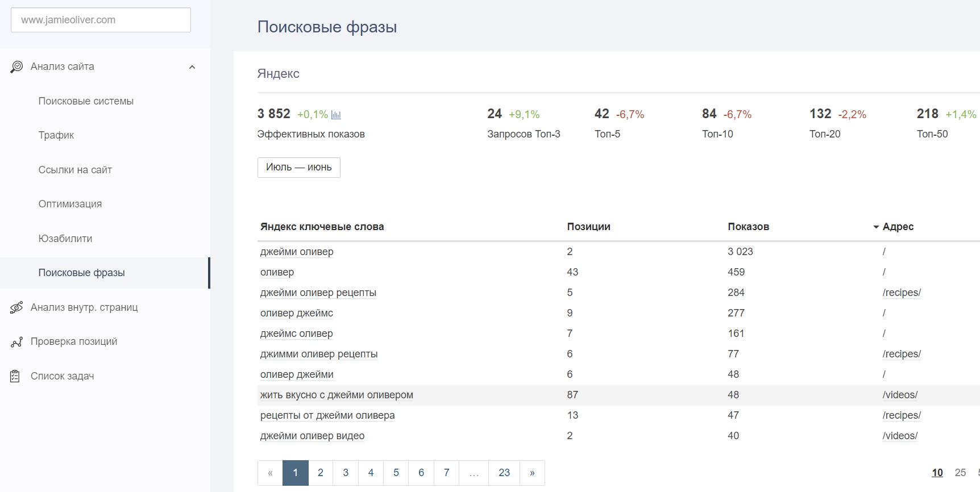Screen dimensions: 980x492
Task: Collapse the Анализ сайта section chevron
Action: pyautogui.click(x=192, y=67)
